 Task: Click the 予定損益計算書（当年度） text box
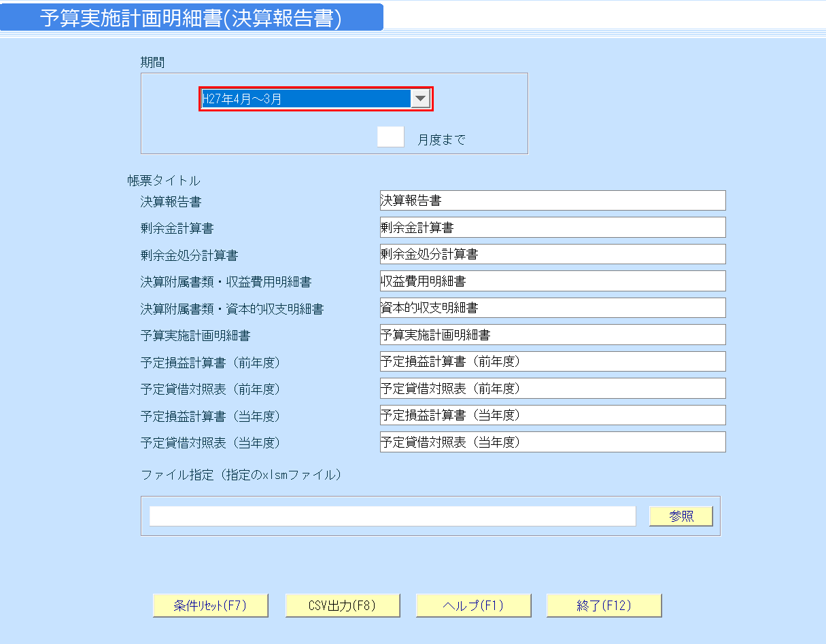[x=551, y=414]
